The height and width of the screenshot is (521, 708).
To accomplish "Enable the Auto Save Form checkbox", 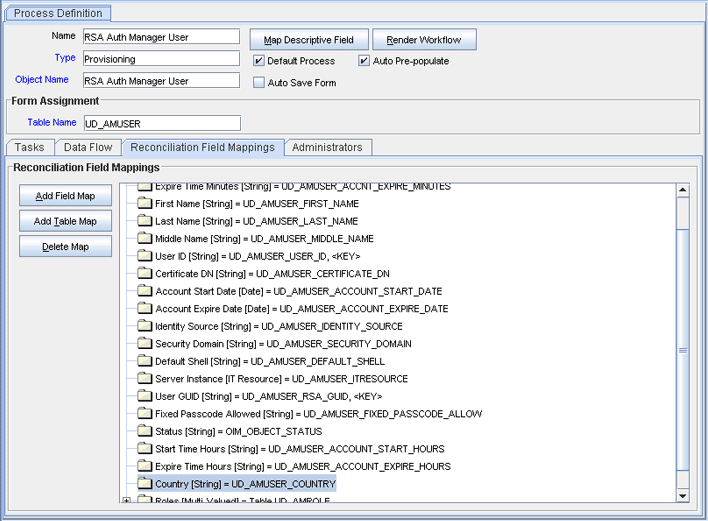I will click(x=259, y=82).
